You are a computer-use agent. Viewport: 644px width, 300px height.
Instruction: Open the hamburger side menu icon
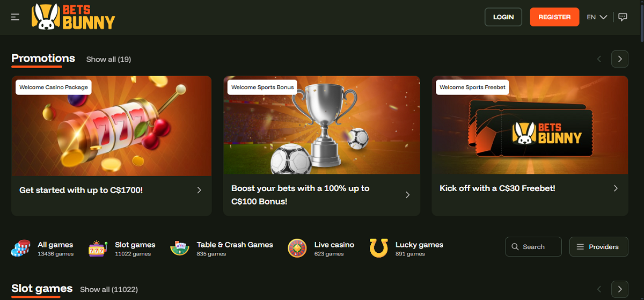(15, 17)
